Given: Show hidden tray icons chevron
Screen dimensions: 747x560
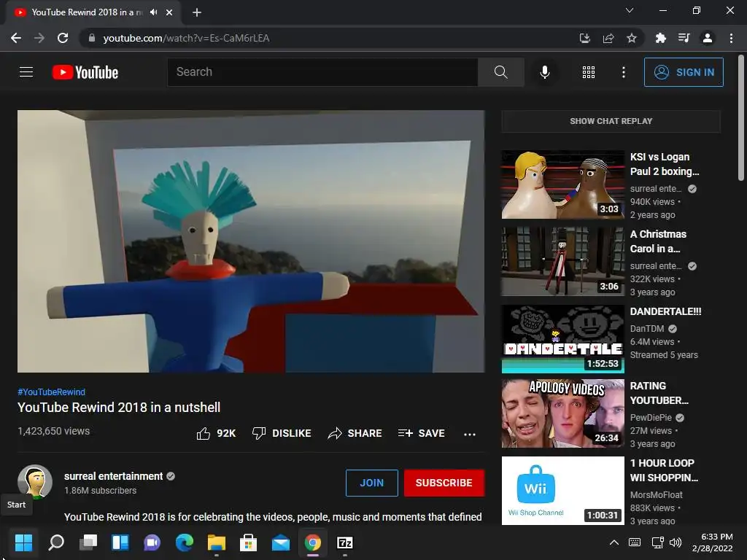Looking at the screenshot, I should click(x=614, y=542).
